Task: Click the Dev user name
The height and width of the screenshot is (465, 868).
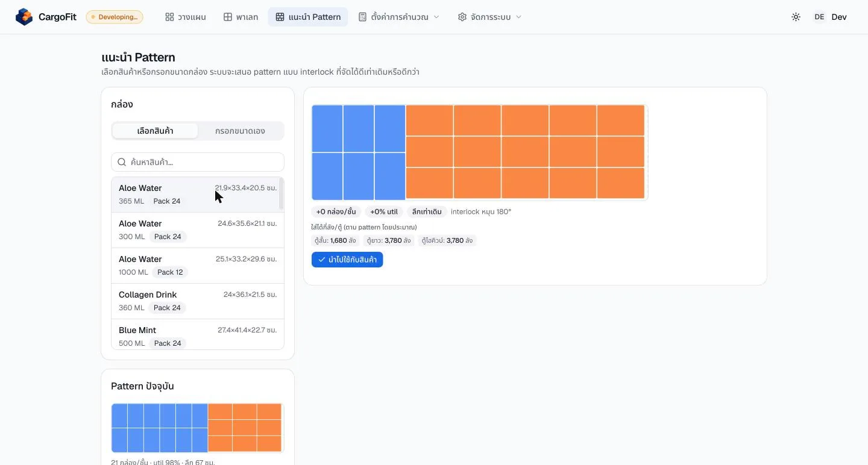Action: click(x=839, y=17)
